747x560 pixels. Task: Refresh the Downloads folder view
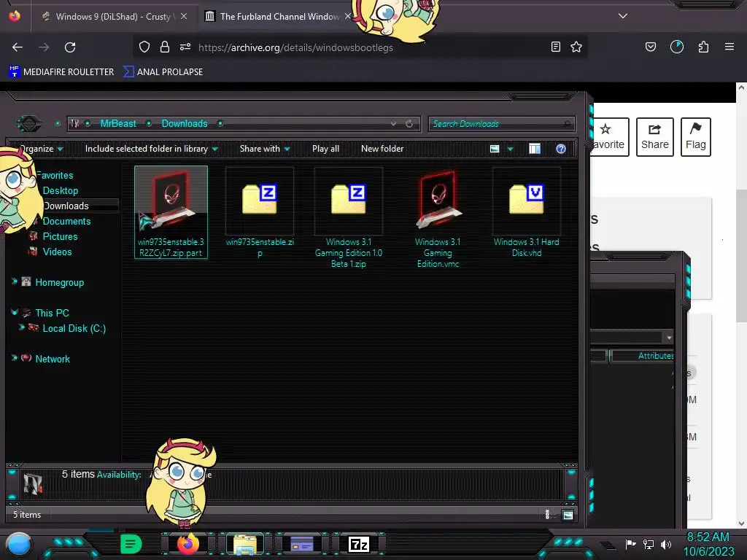pyautogui.click(x=409, y=124)
